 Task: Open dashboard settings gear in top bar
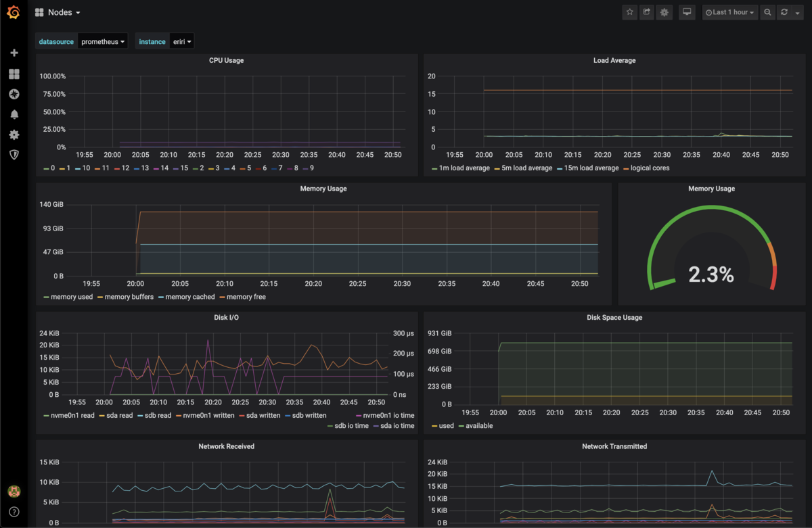[x=664, y=12]
